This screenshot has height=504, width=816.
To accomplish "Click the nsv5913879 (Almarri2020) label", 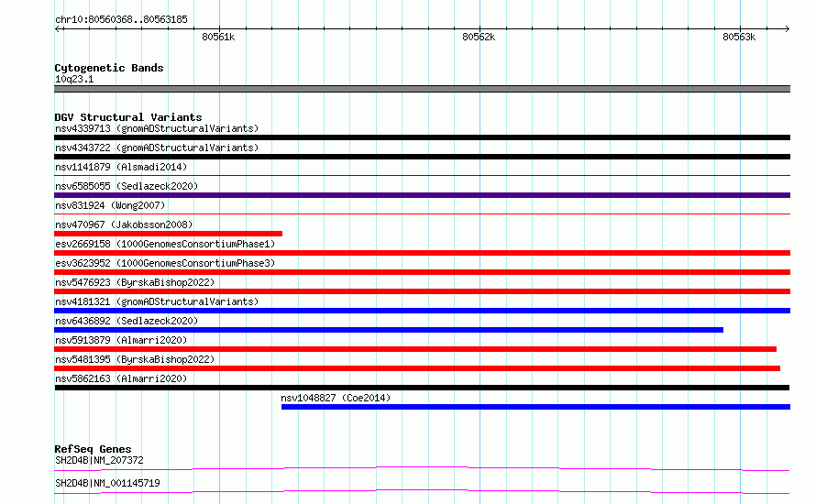I will click(x=121, y=340).
